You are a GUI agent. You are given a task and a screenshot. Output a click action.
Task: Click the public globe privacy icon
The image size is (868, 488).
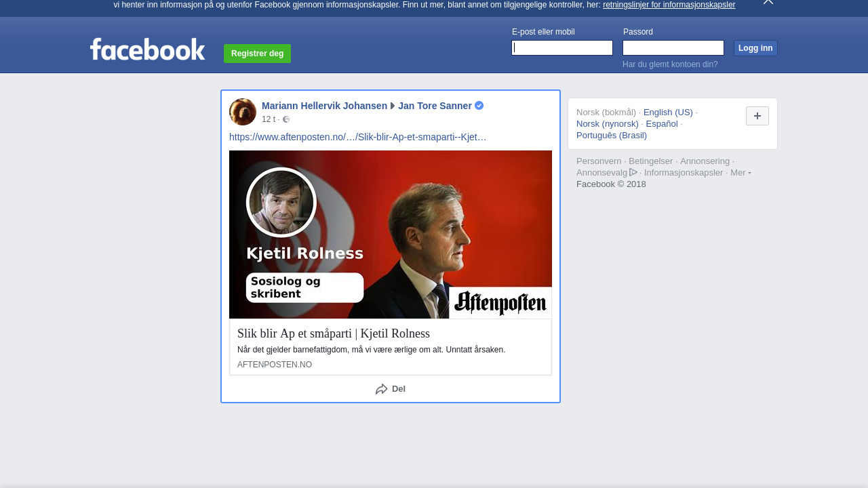286,119
